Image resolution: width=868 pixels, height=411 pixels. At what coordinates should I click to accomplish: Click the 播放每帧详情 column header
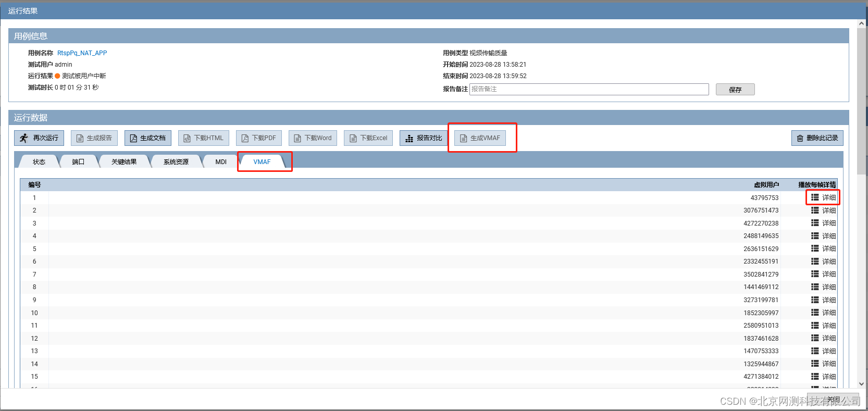pos(817,185)
